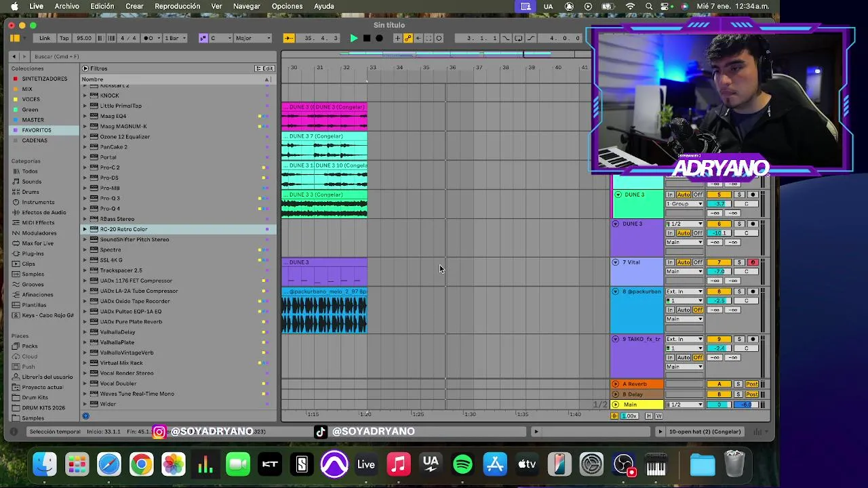This screenshot has width=868, height=488.
Task: Click the Capture MIDI icon
Action: pyautogui.click(x=428, y=38)
